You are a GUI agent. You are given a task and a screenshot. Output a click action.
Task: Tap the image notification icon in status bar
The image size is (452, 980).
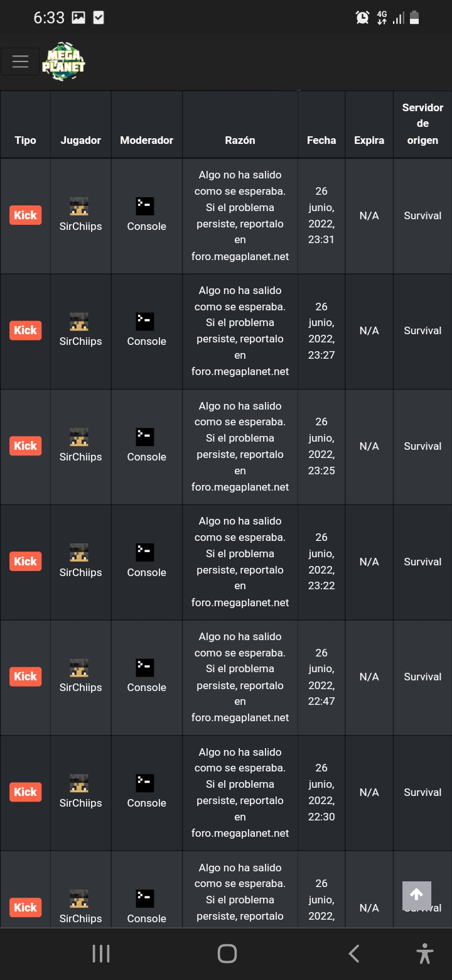[x=78, y=18]
